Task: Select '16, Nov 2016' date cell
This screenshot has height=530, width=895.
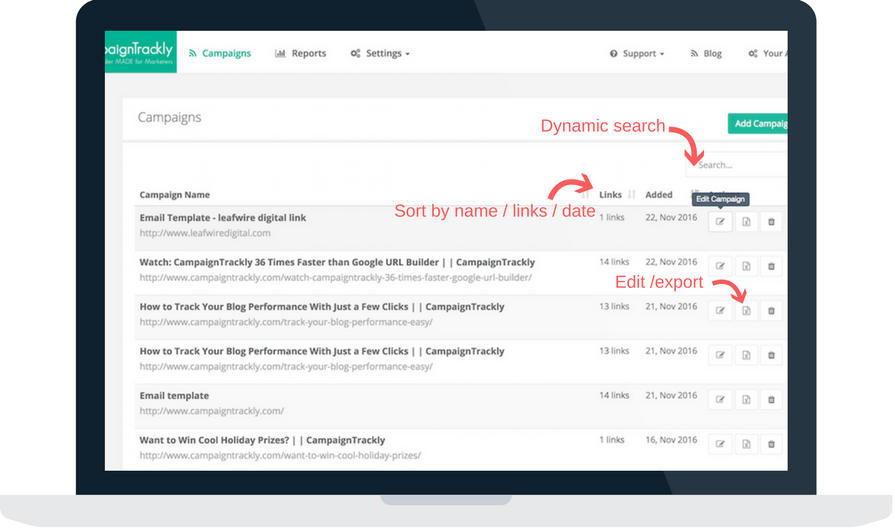Action: point(671,439)
